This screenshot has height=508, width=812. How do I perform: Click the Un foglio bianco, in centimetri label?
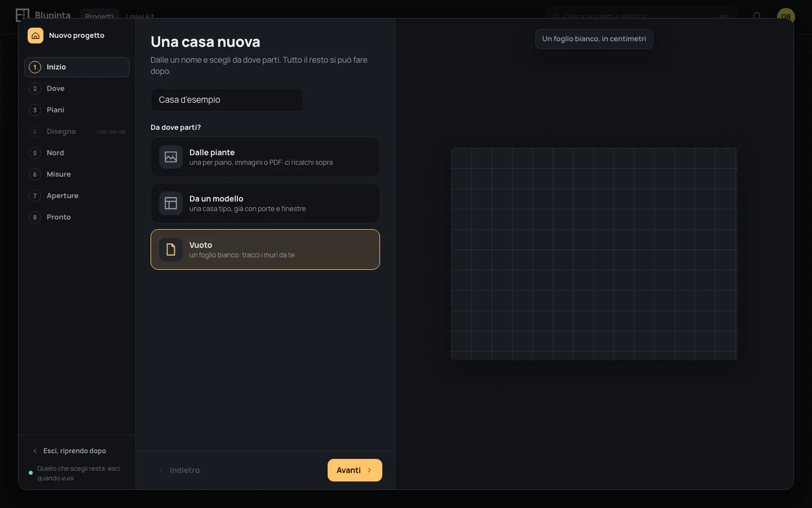[594, 39]
